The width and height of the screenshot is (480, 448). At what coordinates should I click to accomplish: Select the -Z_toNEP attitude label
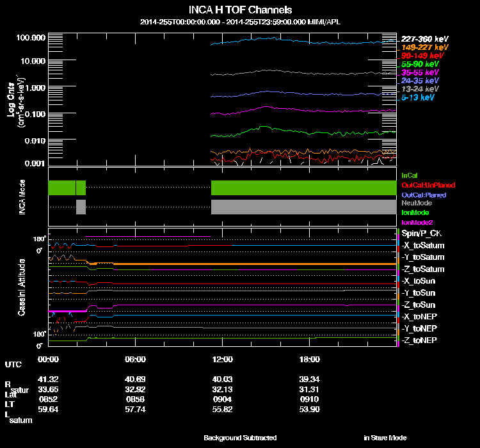419,340
